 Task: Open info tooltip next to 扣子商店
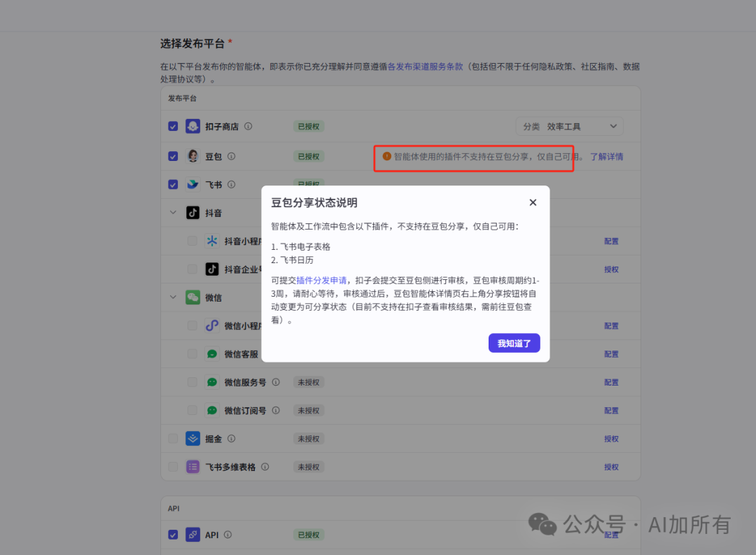tap(248, 127)
